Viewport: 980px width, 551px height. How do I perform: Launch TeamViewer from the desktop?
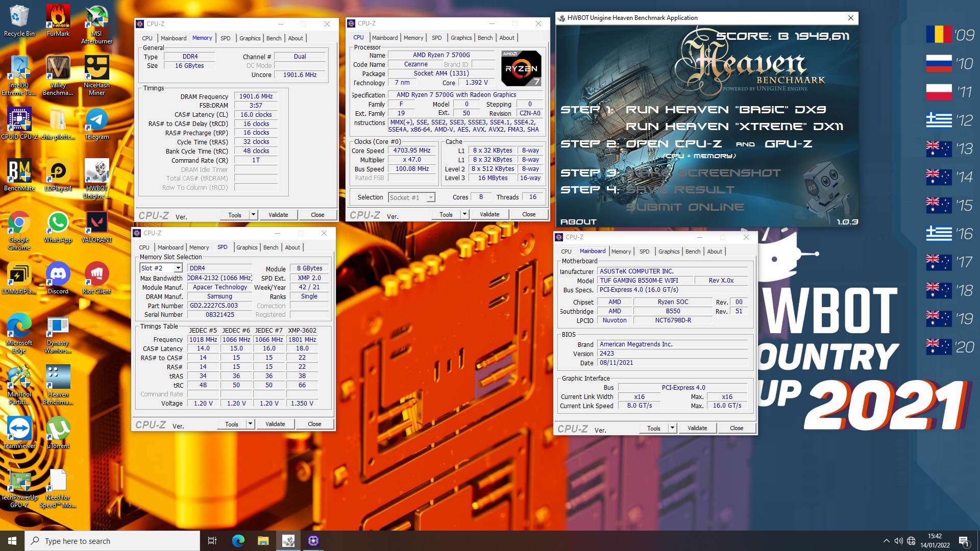pos(19,433)
